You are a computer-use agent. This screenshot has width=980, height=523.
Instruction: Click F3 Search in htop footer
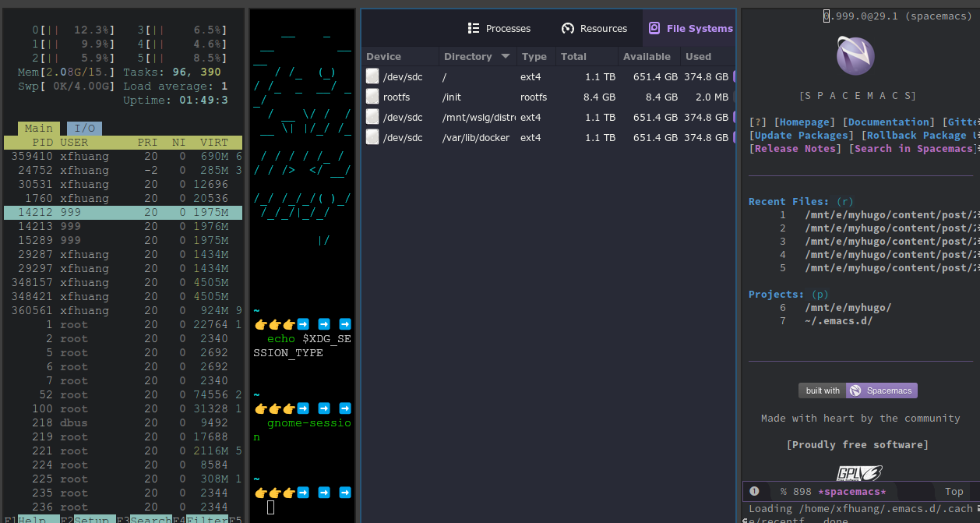coord(144,519)
